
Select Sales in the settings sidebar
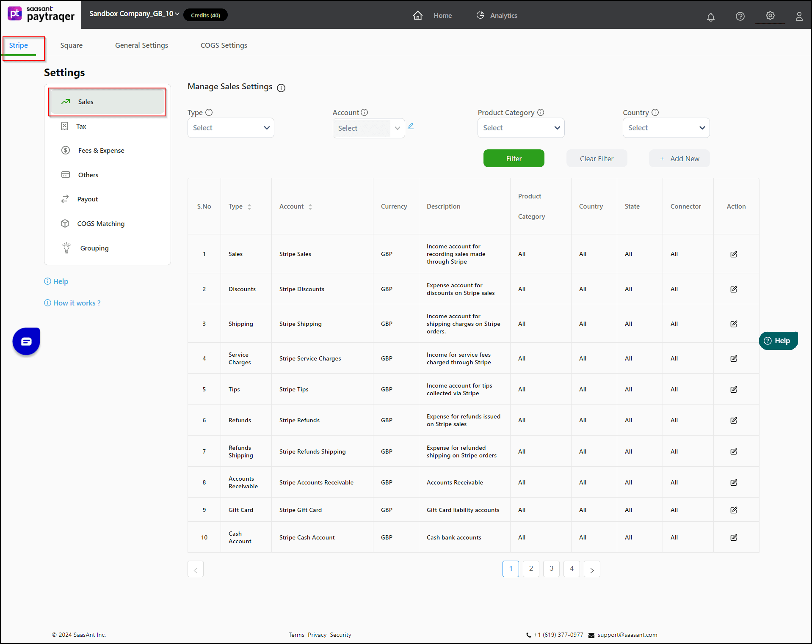[107, 102]
